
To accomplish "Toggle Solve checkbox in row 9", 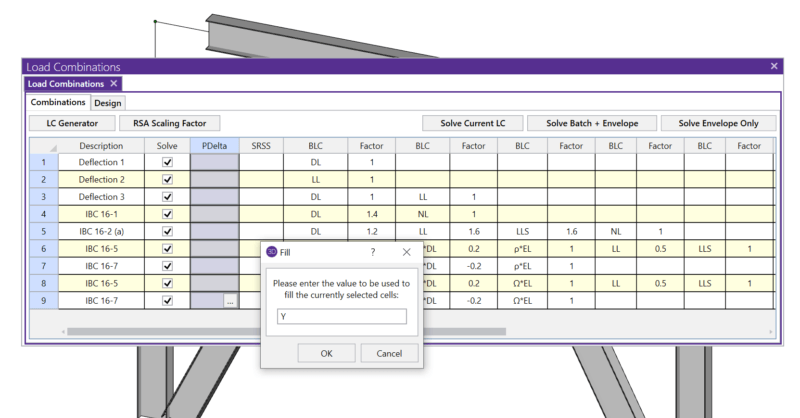I will click(x=168, y=300).
